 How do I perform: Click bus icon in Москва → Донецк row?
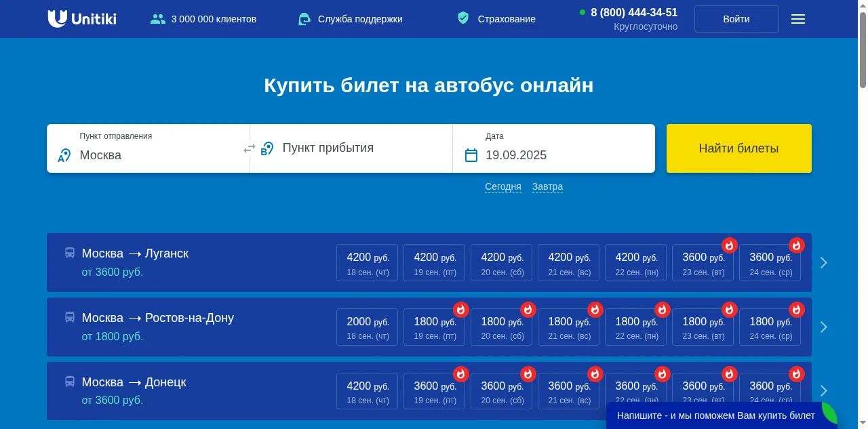coord(70,382)
